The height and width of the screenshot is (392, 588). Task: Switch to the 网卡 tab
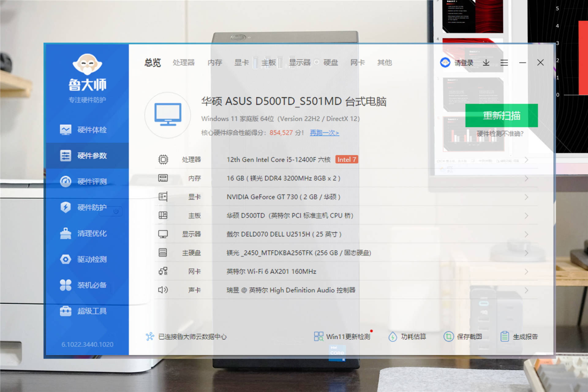[358, 63]
